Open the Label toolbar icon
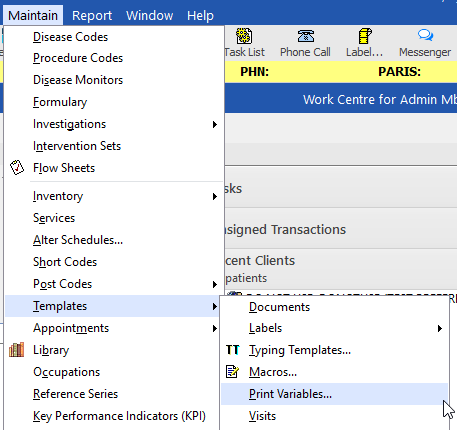 pyautogui.click(x=365, y=36)
